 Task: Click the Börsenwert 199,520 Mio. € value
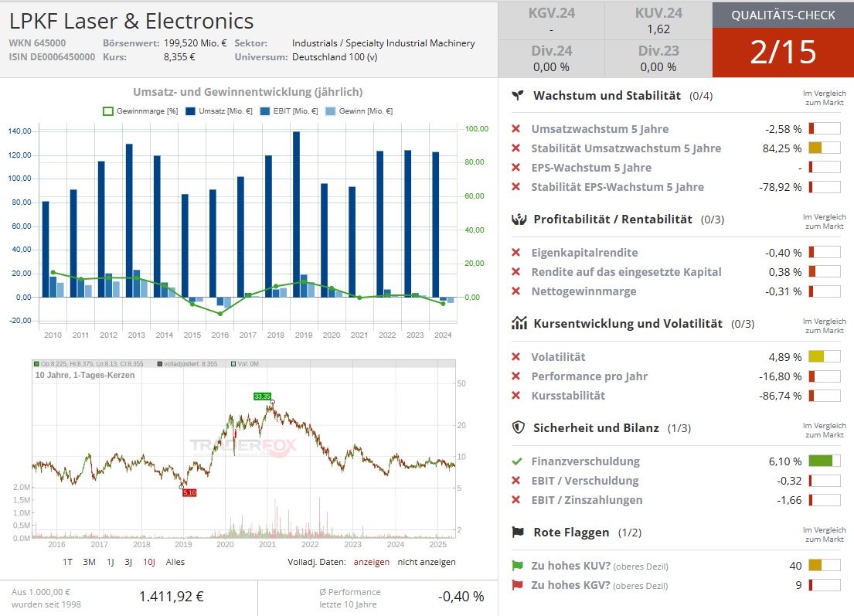tap(195, 43)
